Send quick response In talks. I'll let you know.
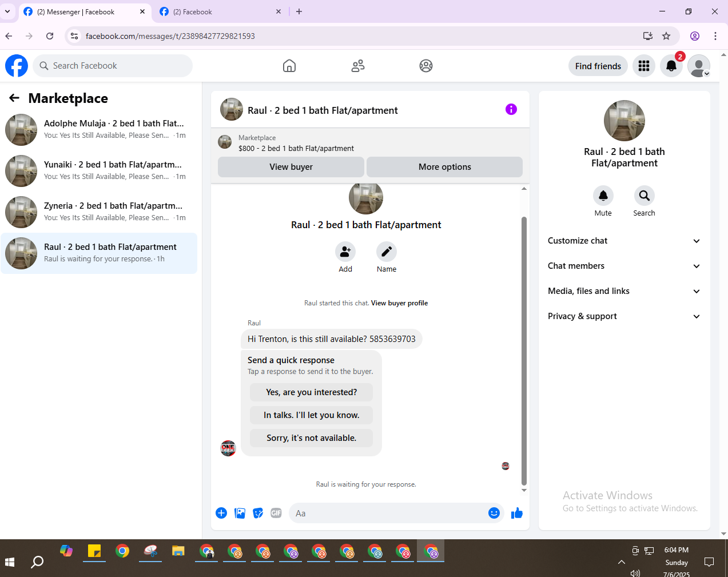 [x=311, y=415]
